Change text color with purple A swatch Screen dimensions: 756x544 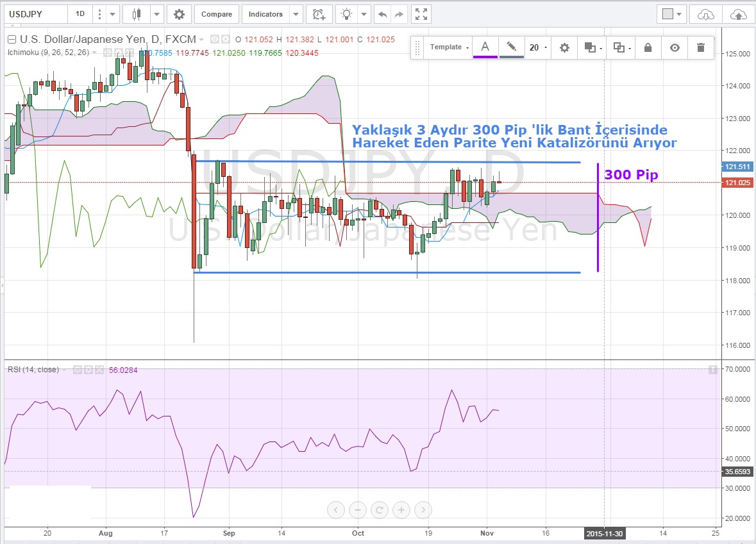click(485, 47)
